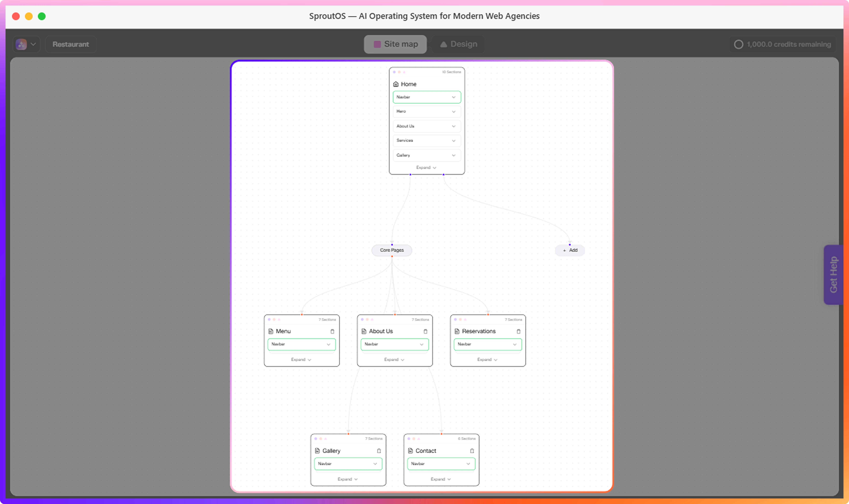Image resolution: width=849 pixels, height=504 pixels.
Task: Delete the About Us page with trash icon
Action: (x=425, y=331)
